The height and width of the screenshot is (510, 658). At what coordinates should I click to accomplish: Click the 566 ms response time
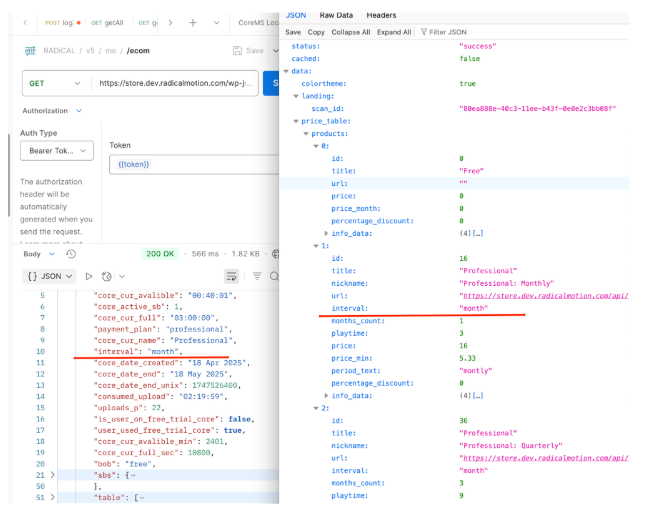point(205,254)
